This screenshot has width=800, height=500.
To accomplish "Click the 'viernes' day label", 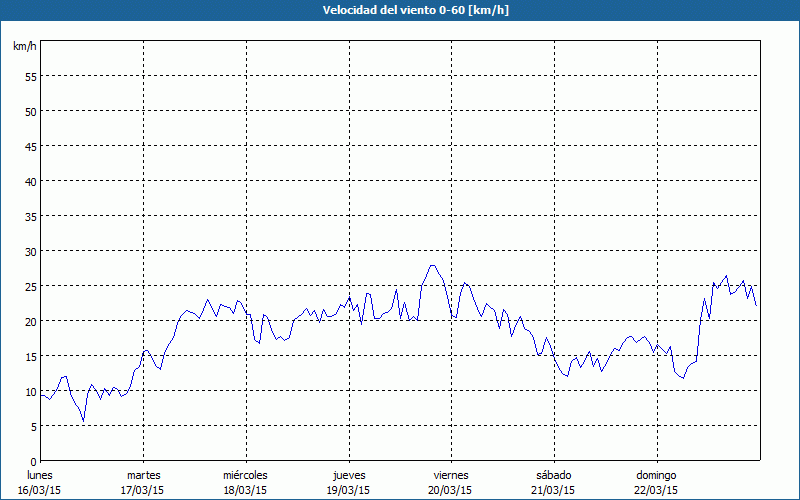I will coord(450,475).
